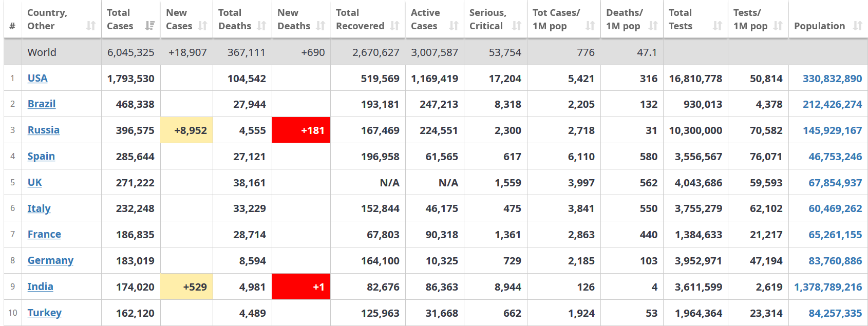The width and height of the screenshot is (868, 326).
Task: Click the Total Cases header label
Action: coord(120,19)
